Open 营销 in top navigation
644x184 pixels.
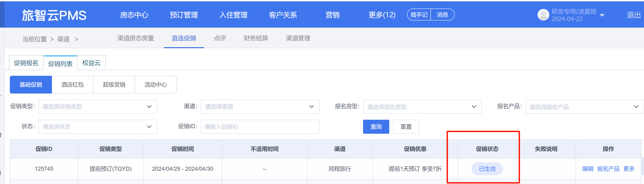coord(332,15)
